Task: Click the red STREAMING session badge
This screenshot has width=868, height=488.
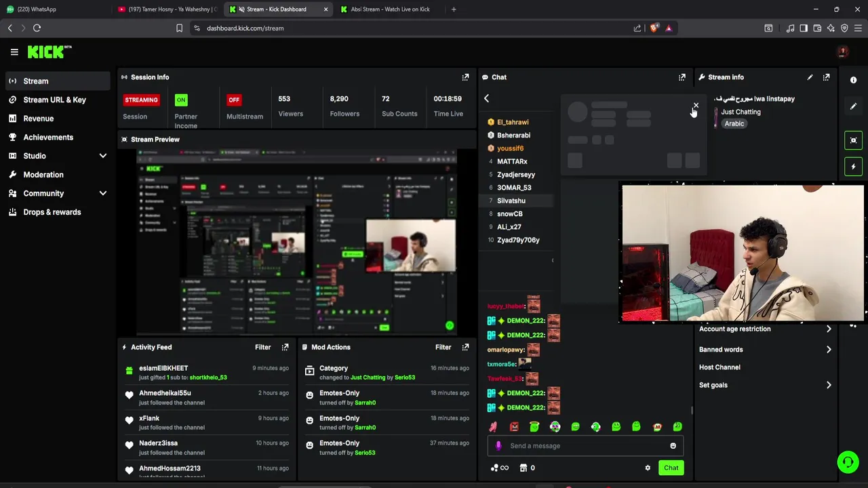Action: click(x=141, y=100)
